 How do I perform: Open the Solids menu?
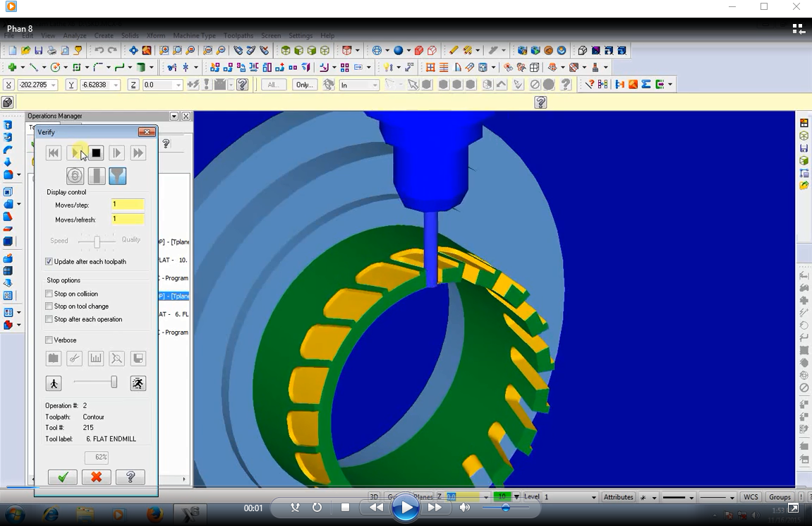[130, 36]
